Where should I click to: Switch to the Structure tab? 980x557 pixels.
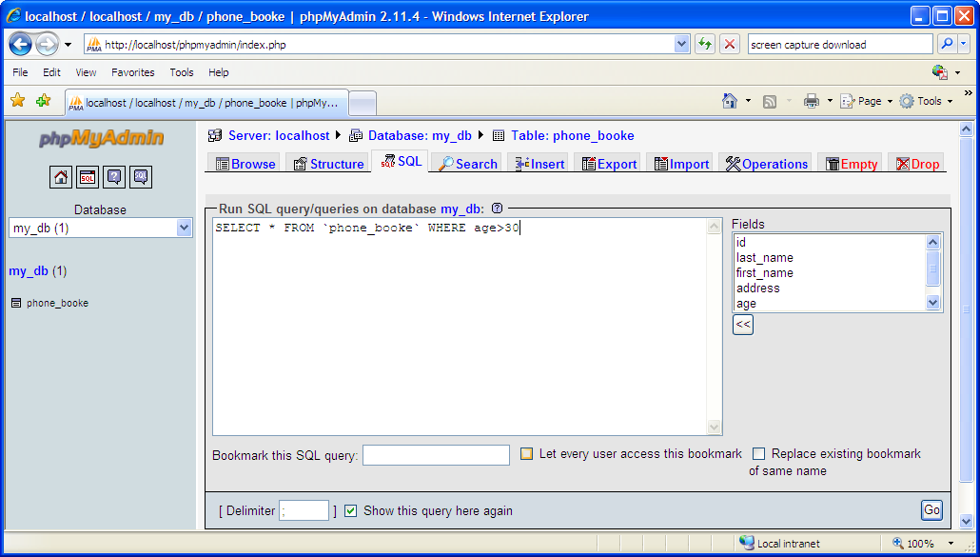329,164
